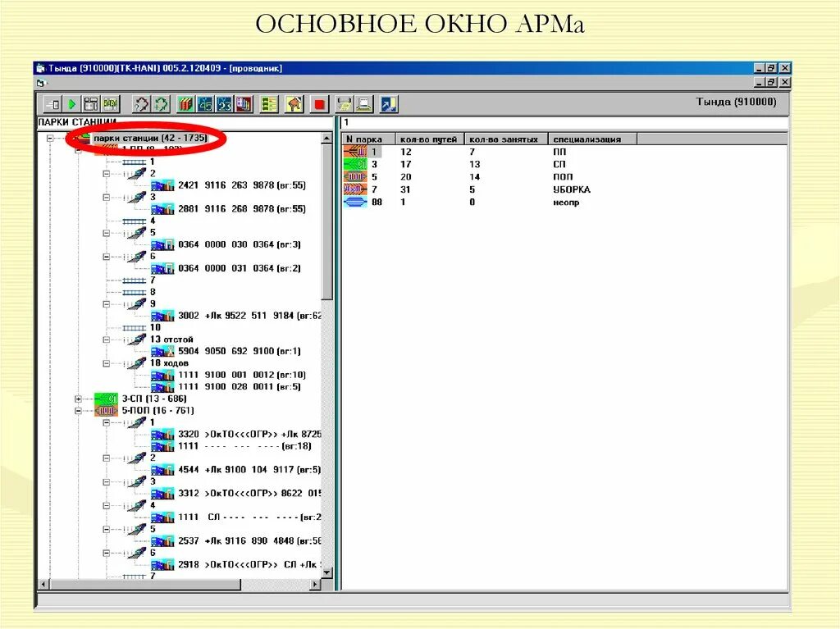Collapse track 9 in the ПП park
Screen dimensions: 840x629
[106, 303]
